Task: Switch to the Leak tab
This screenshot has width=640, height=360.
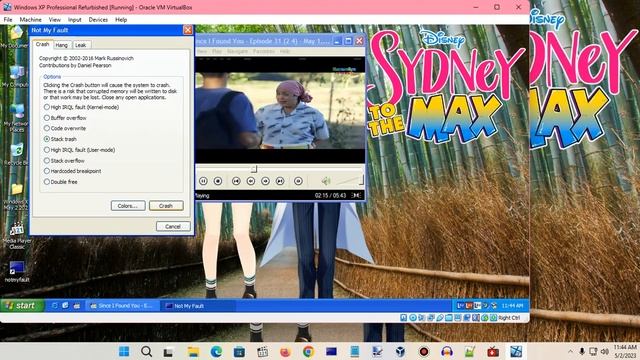Action: pos(81,45)
